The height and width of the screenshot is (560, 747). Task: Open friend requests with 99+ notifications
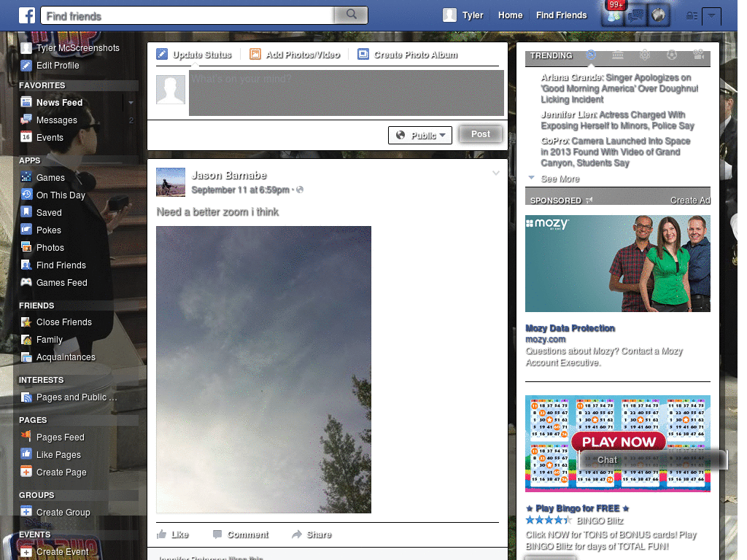[613, 15]
